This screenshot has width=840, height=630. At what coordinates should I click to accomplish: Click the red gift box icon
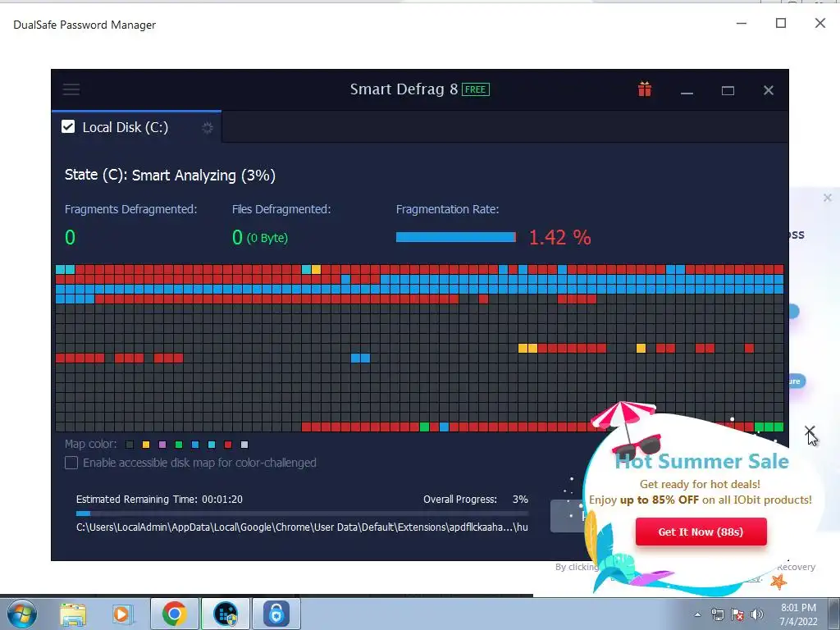click(x=645, y=89)
